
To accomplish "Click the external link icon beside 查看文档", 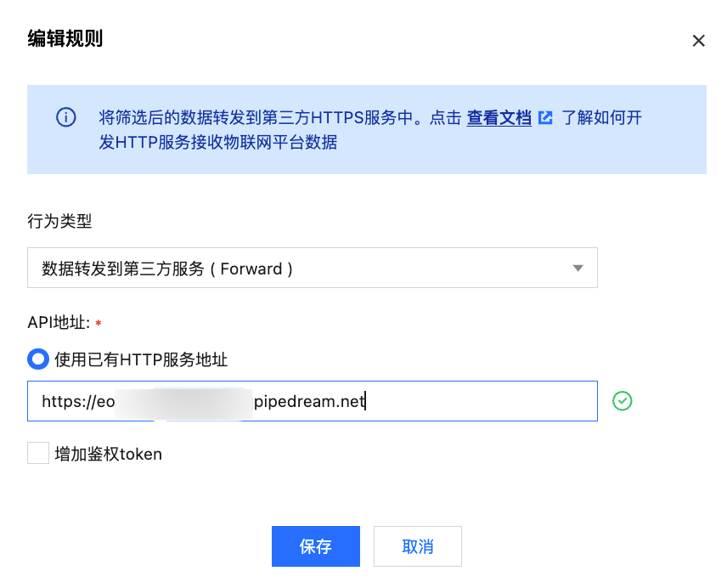I will (546, 118).
